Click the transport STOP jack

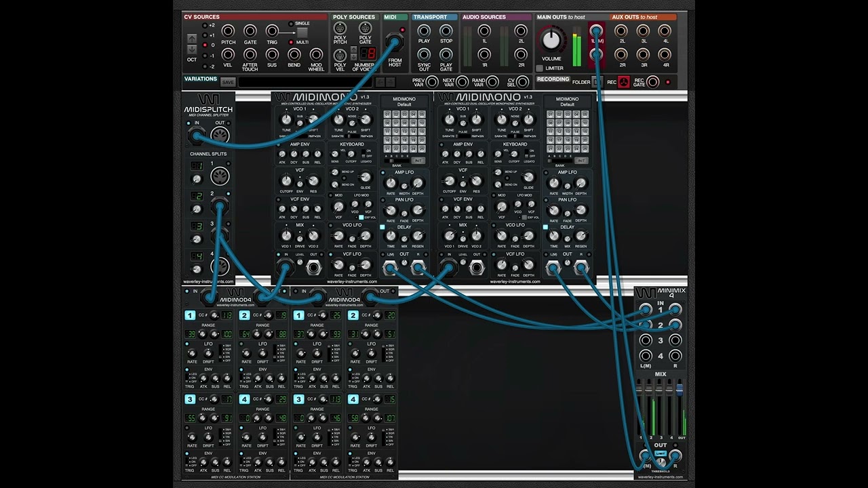coord(446,31)
